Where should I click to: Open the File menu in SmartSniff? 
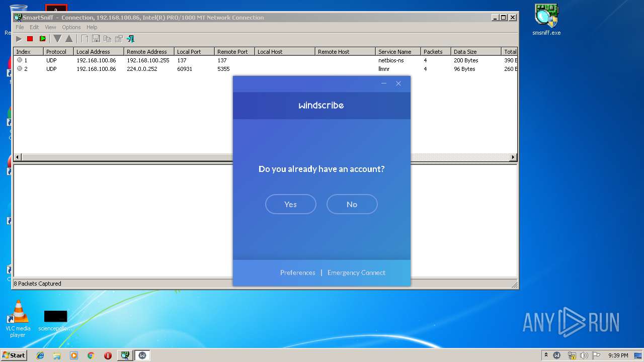click(20, 27)
